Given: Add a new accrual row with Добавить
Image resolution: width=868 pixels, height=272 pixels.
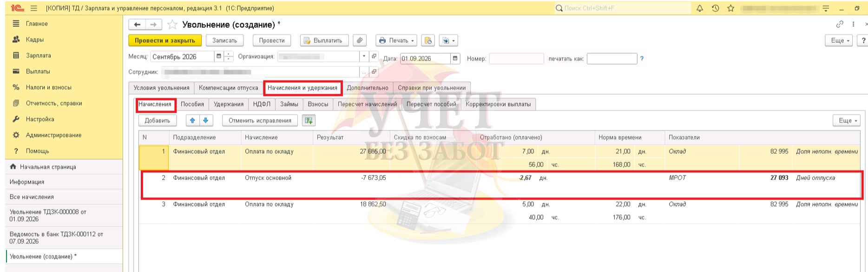Looking at the screenshot, I should click(x=158, y=120).
